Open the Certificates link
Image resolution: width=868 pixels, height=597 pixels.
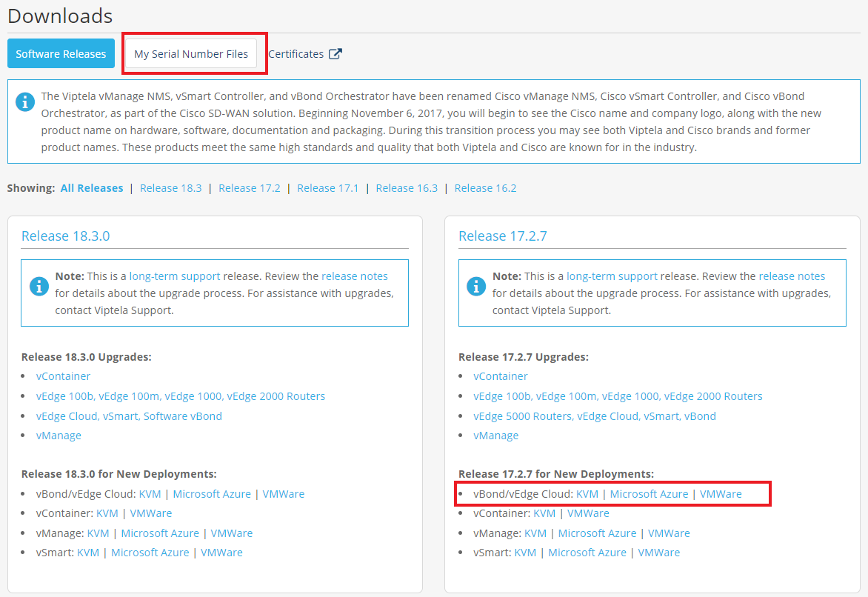point(296,54)
